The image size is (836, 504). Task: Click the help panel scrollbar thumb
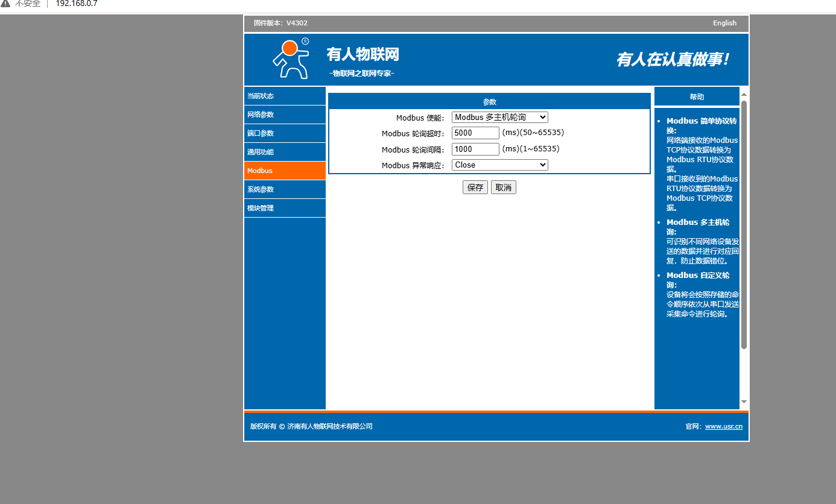[x=744, y=224]
